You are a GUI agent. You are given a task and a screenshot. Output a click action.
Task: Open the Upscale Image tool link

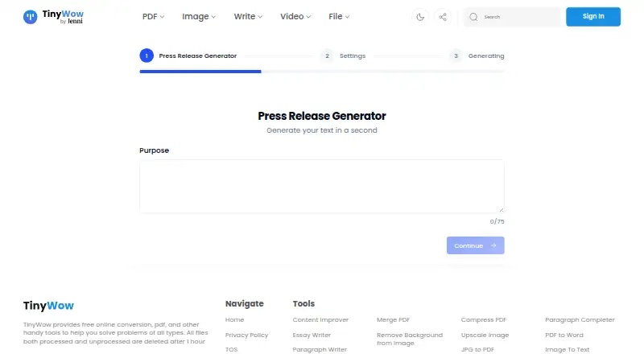point(485,335)
